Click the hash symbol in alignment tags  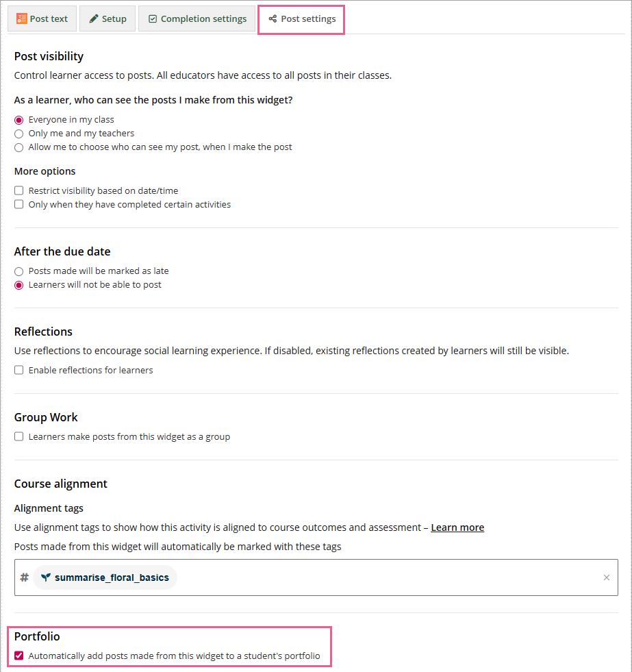point(25,577)
